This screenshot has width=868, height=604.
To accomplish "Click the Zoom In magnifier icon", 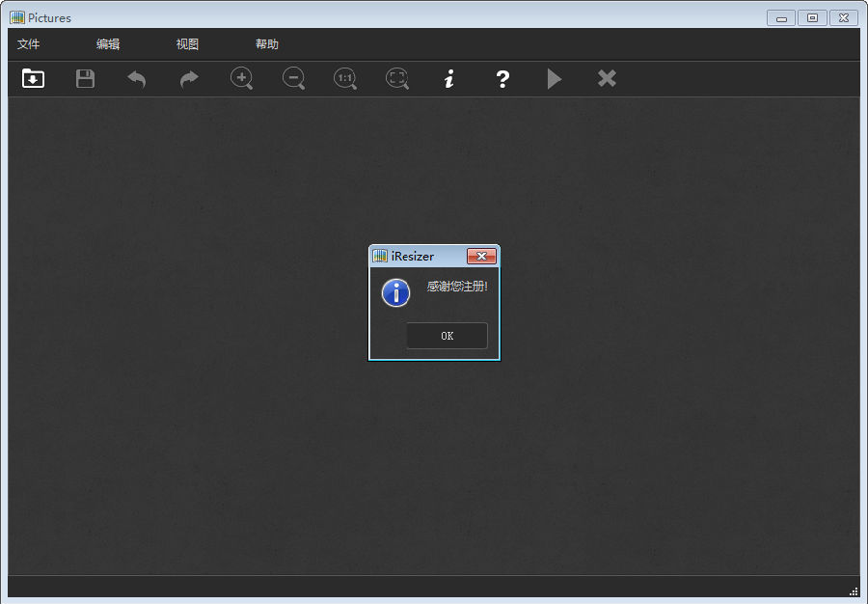I will pos(242,79).
